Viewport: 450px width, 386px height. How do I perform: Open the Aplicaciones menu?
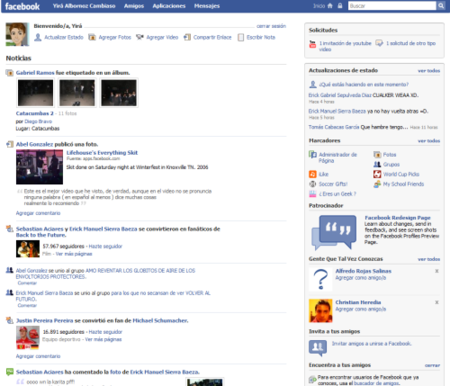click(169, 6)
